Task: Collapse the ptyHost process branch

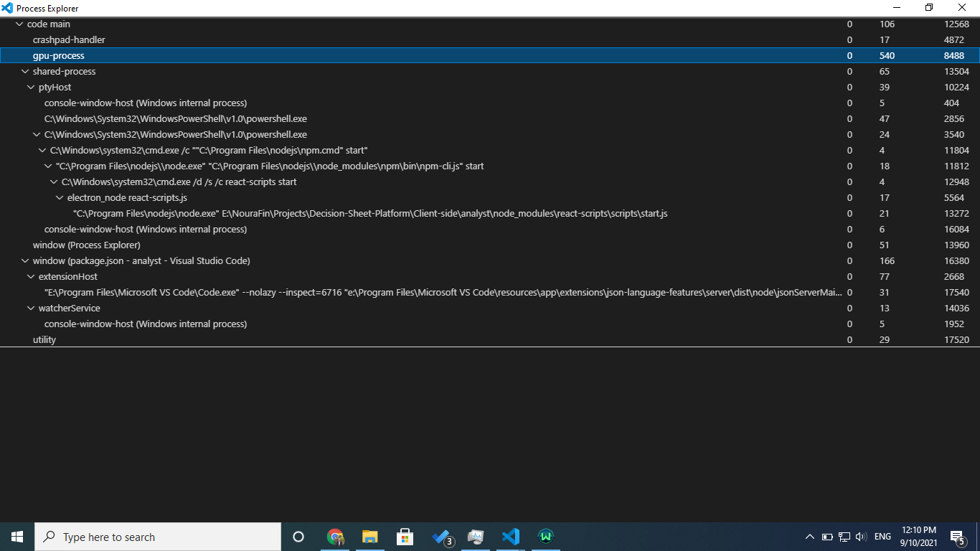Action: 31,87
